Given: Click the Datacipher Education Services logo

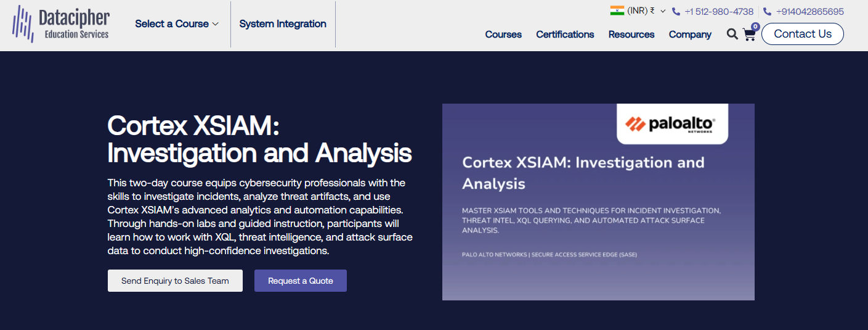Looking at the screenshot, I should pyautogui.click(x=61, y=23).
